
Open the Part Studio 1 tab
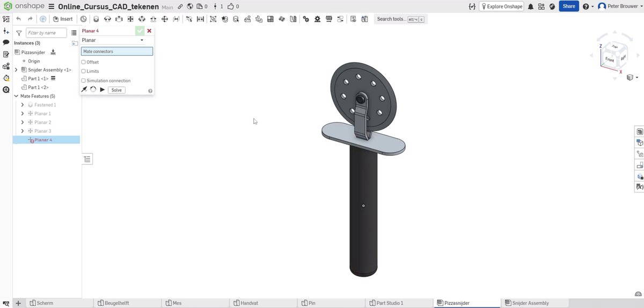click(399, 303)
